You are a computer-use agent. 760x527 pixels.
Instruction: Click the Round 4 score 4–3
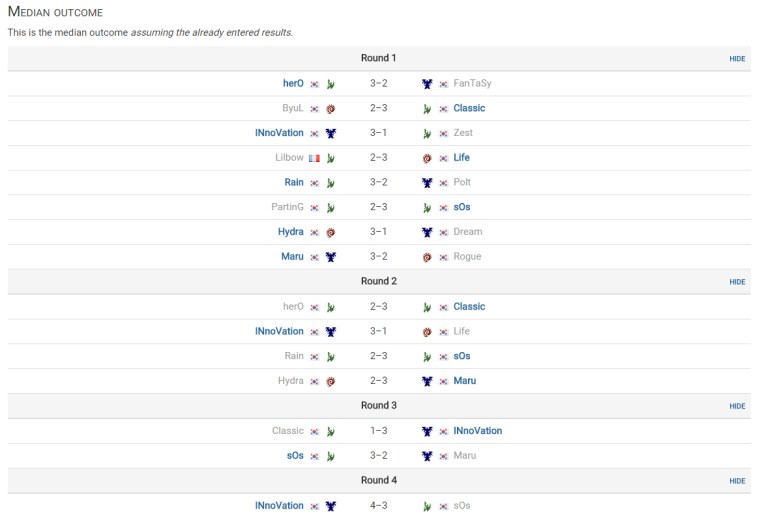pos(379,506)
